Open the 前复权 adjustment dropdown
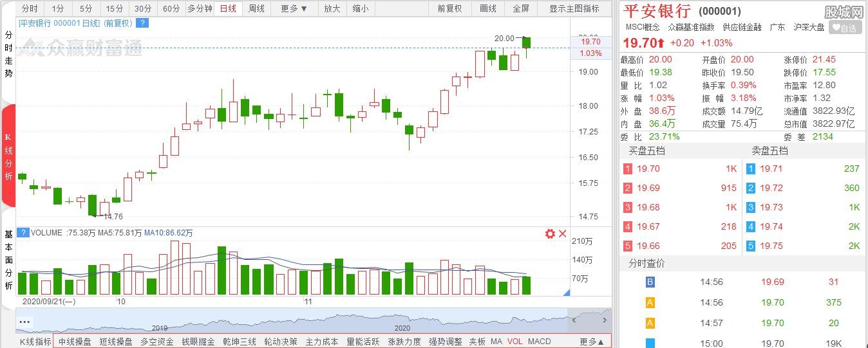The height and width of the screenshot is (348, 868). tap(449, 9)
